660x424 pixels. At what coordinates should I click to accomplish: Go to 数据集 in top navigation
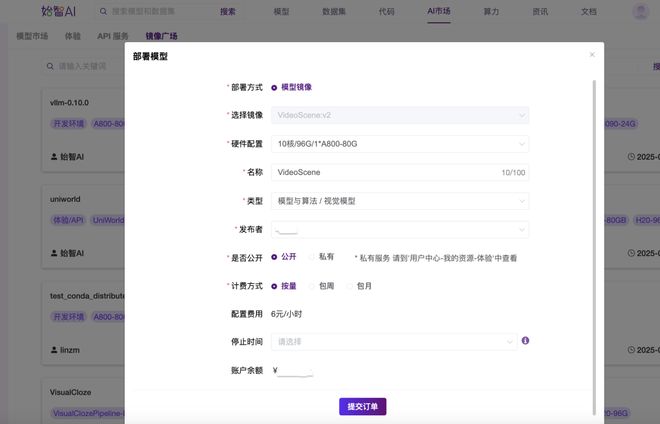click(x=334, y=11)
